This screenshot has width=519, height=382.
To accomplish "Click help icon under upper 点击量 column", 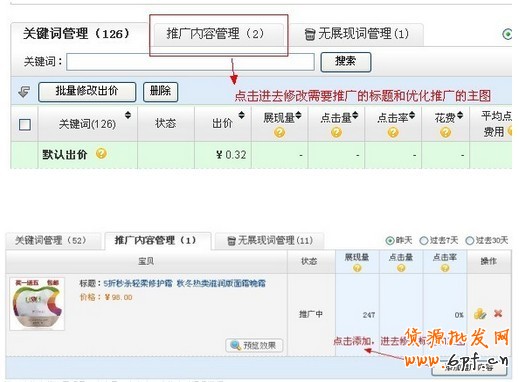I will [x=336, y=133].
